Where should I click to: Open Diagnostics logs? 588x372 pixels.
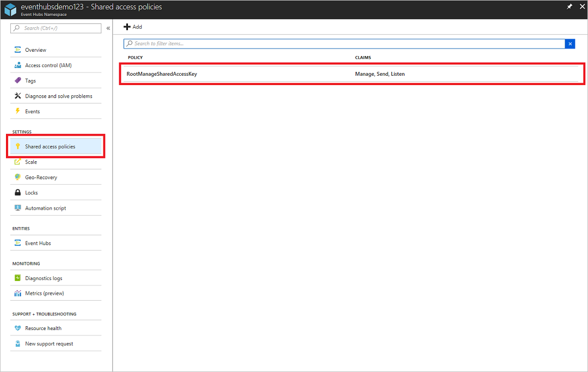[x=56, y=278]
